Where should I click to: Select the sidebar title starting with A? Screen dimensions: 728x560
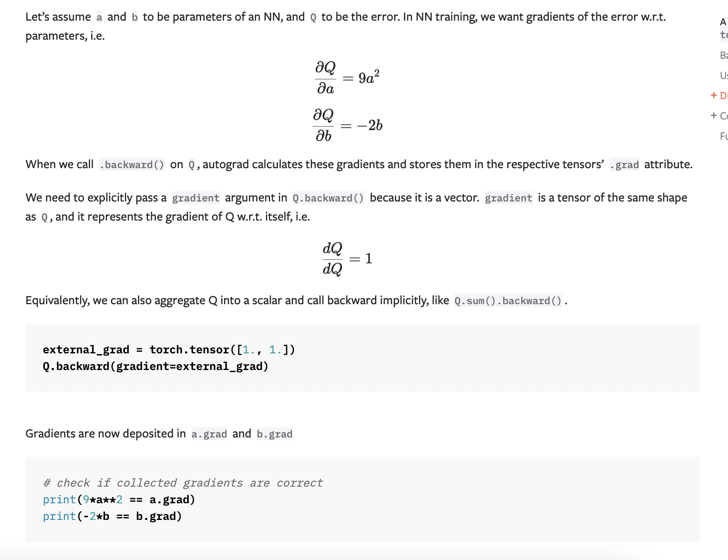click(724, 29)
